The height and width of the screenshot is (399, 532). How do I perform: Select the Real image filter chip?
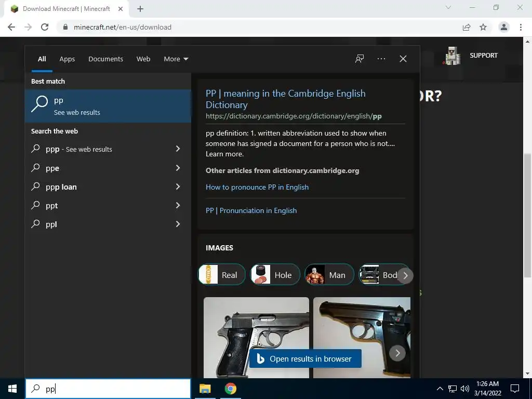(221, 274)
